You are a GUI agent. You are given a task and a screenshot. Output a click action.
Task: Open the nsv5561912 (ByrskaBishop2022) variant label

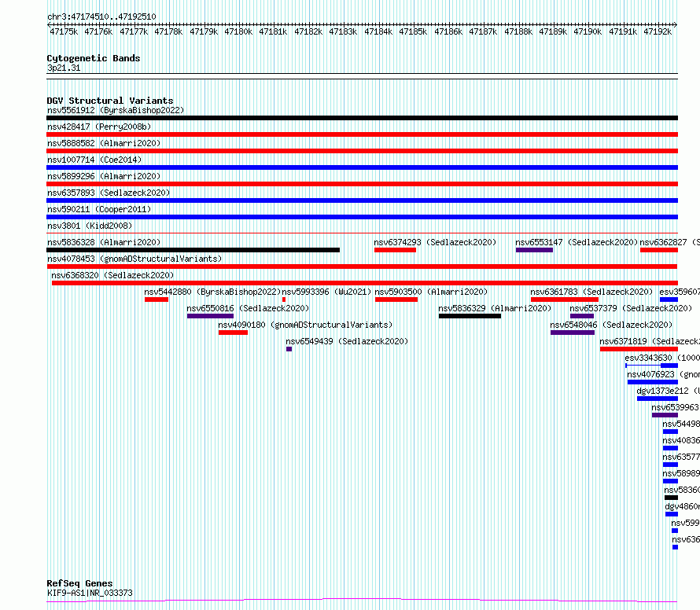(x=116, y=110)
